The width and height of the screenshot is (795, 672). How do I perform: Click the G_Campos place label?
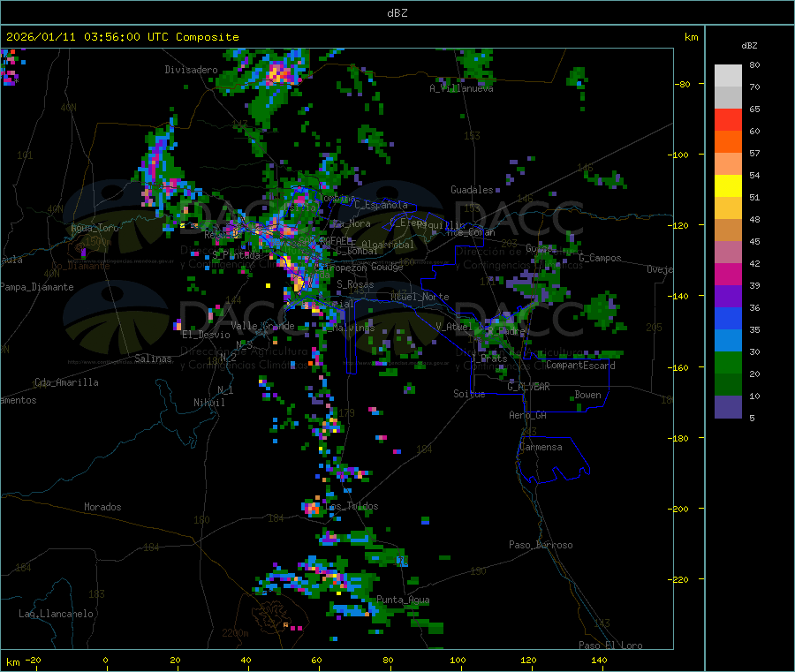point(600,258)
